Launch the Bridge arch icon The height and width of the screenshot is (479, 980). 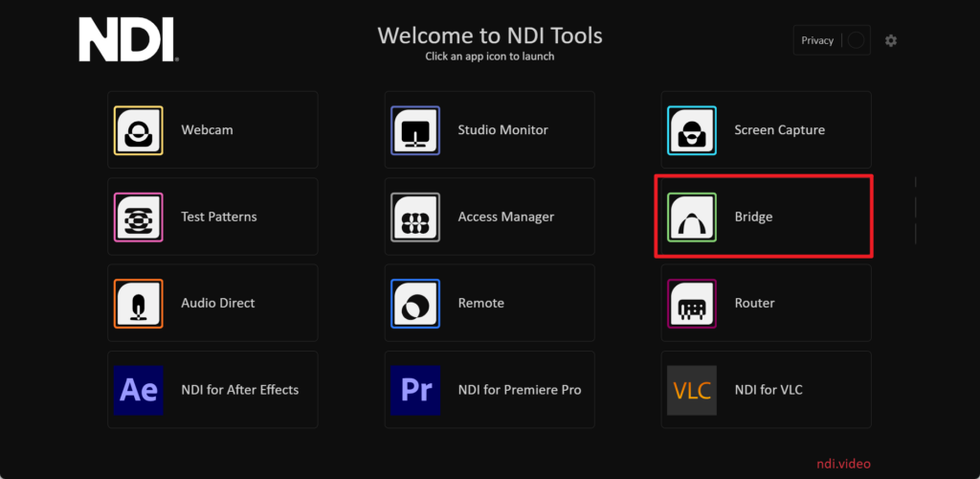[691, 217]
